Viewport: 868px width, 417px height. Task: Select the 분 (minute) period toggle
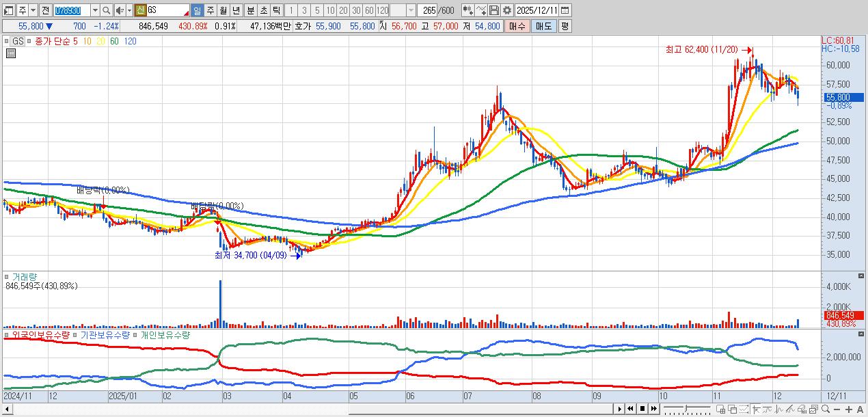pos(250,10)
